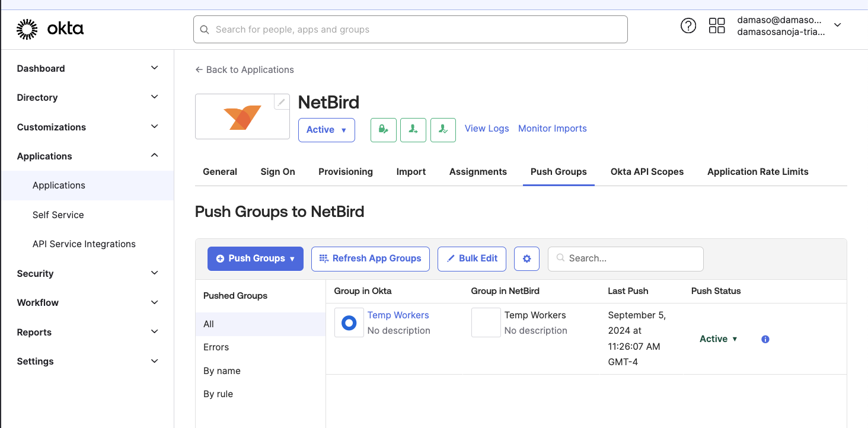Click the groups search field
Image resolution: width=868 pixels, height=428 pixels.
point(626,258)
